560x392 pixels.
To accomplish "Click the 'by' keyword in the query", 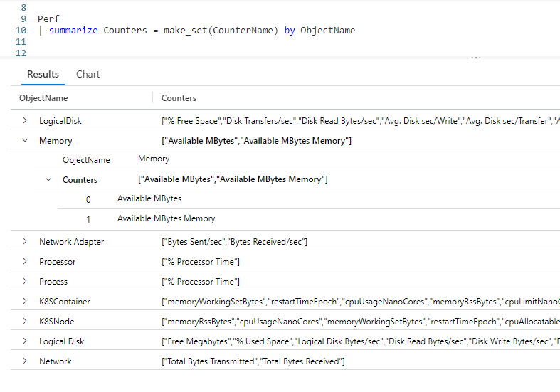I will (x=290, y=31).
